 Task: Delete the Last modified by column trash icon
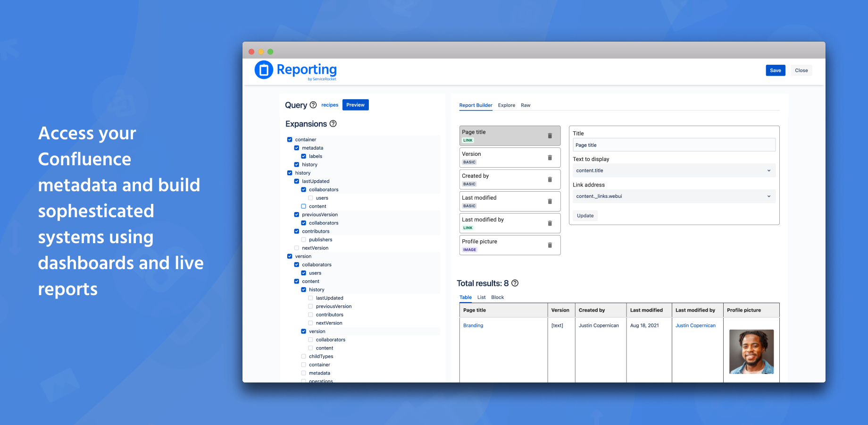[550, 223]
